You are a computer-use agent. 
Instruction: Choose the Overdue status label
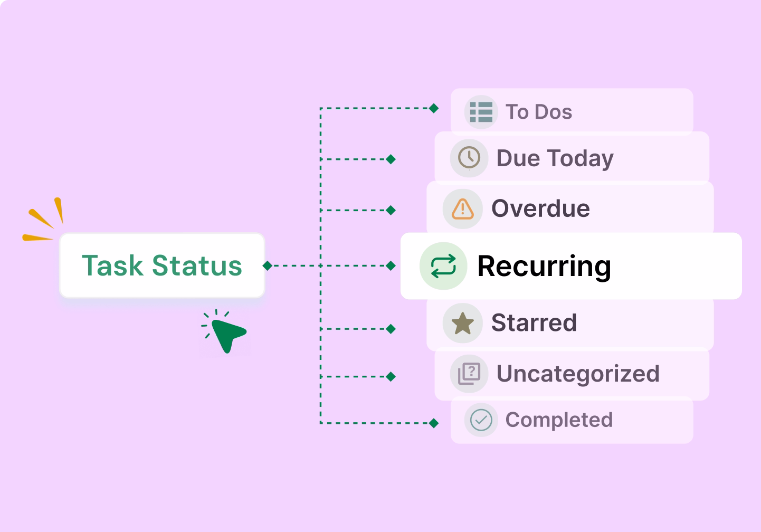point(540,209)
